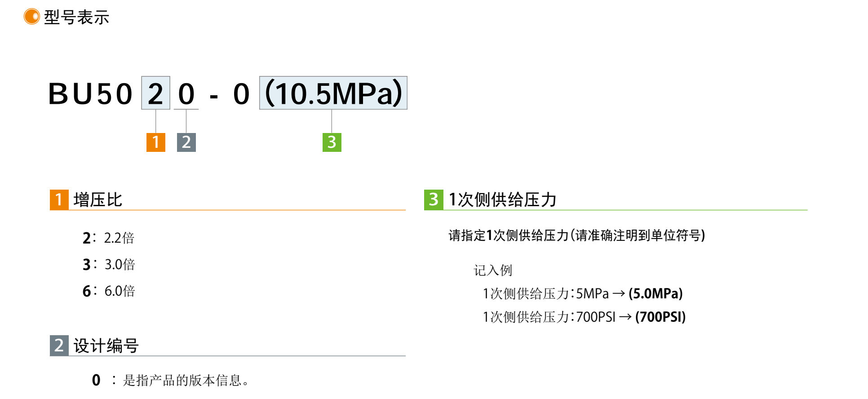Click the orange 1 marker under the model code

coord(155,142)
